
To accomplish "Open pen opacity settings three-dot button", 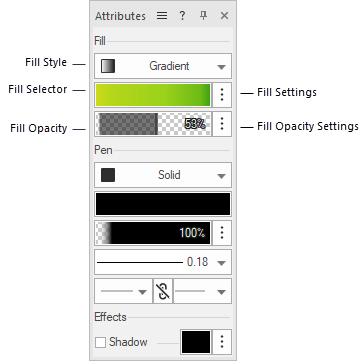I will pyautogui.click(x=222, y=233).
